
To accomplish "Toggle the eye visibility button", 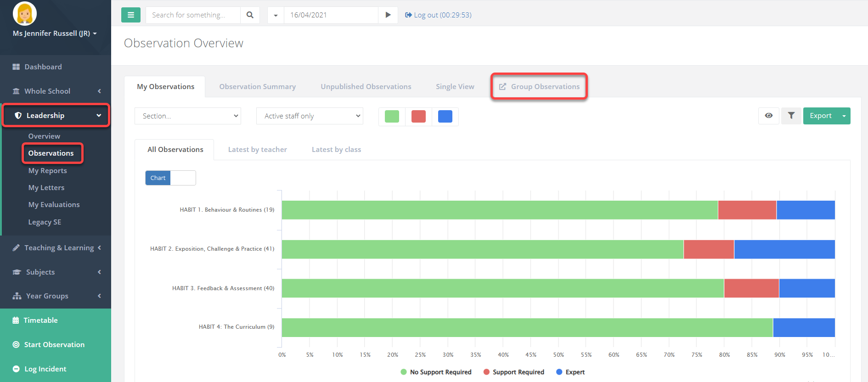I will [769, 116].
